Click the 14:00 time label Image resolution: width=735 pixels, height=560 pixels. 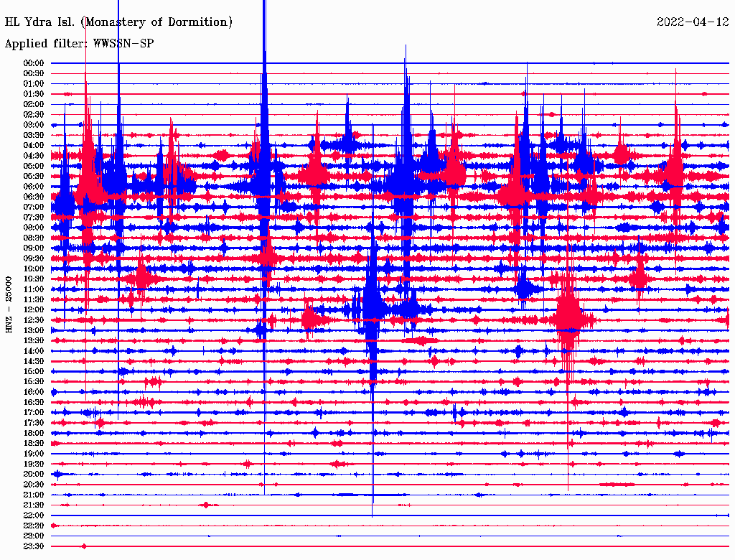tap(33, 351)
